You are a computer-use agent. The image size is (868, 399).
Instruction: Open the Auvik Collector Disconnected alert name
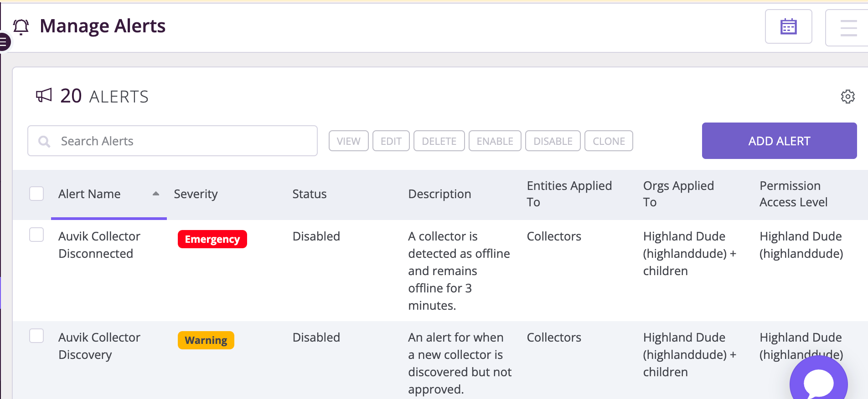click(99, 245)
